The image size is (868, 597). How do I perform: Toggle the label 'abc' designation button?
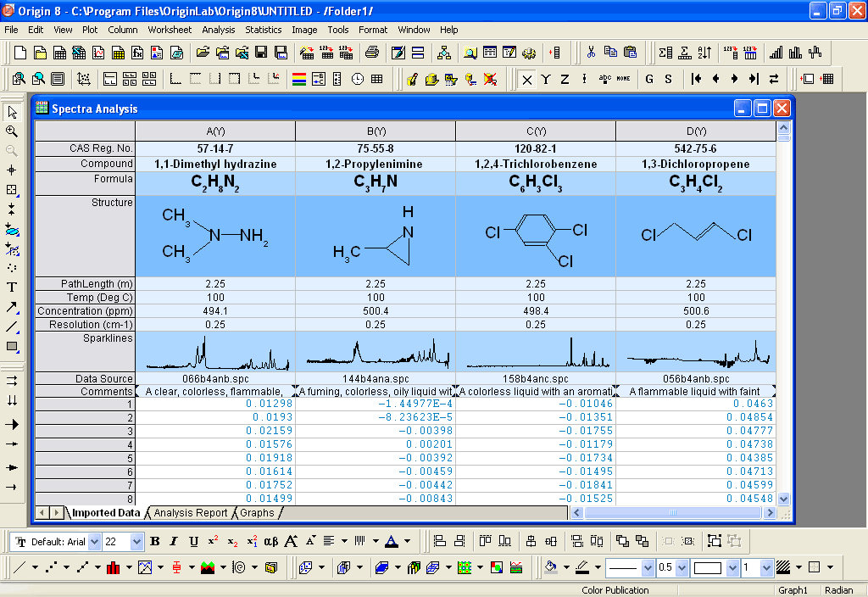pyautogui.click(x=604, y=79)
